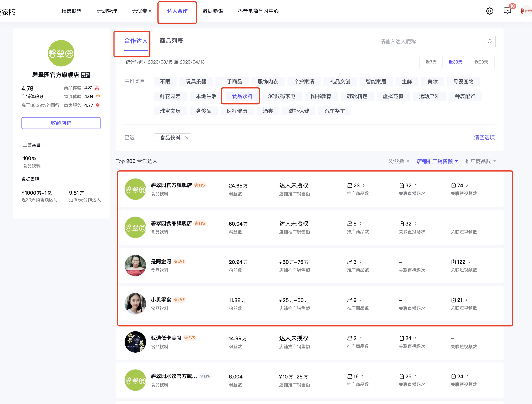Click short video icon beside 74
Screen dimensions: 532x404
tap(453, 185)
